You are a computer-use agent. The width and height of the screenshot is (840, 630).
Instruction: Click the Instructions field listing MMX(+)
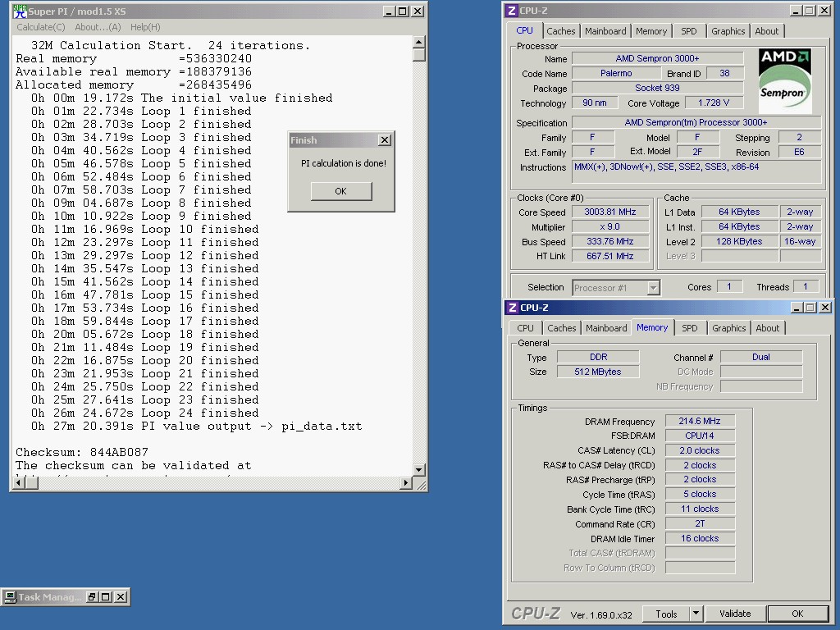(696, 172)
